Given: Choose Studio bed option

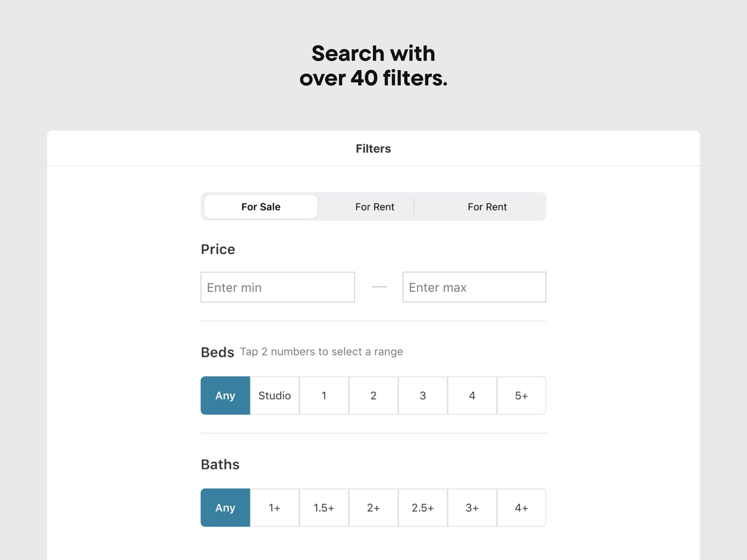Looking at the screenshot, I should 275,396.
